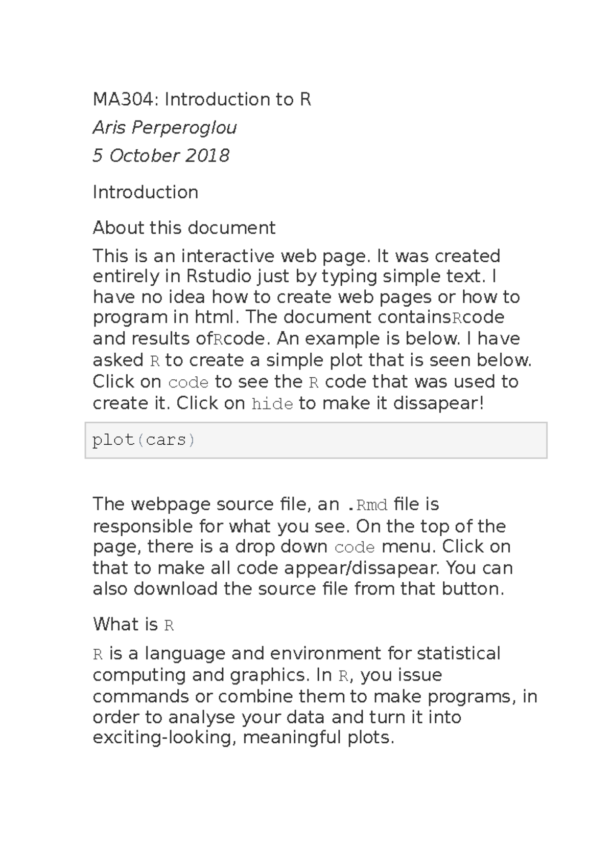Click the title 'MA304: Introduction to R'
This screenshot has width=613, height=868.
202,99
